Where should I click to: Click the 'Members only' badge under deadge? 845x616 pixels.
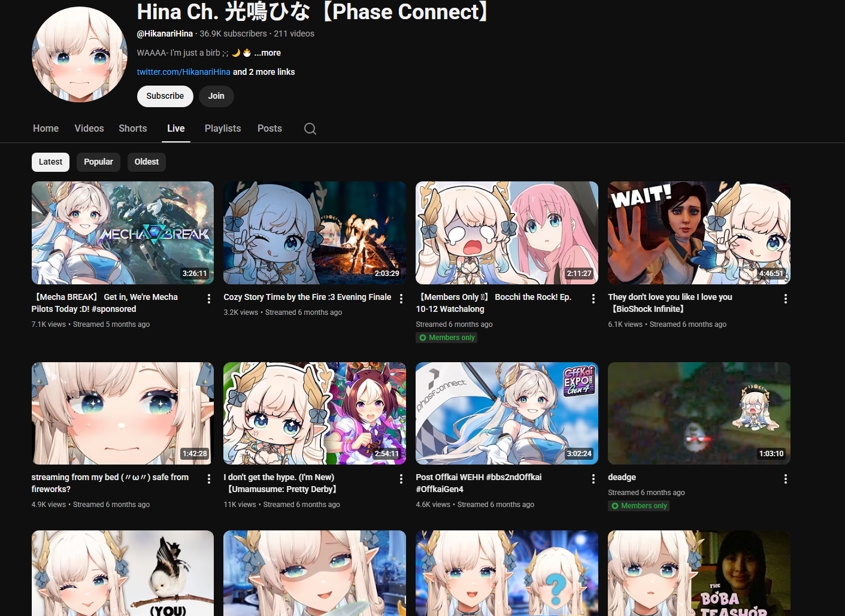click(x=639, y=506)
